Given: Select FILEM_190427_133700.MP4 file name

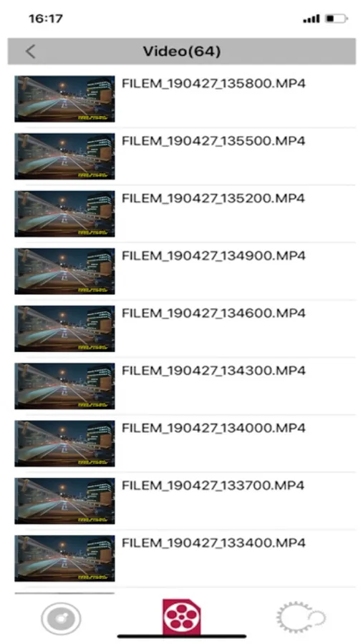Looking at the screenshot, I should (213, 487).
